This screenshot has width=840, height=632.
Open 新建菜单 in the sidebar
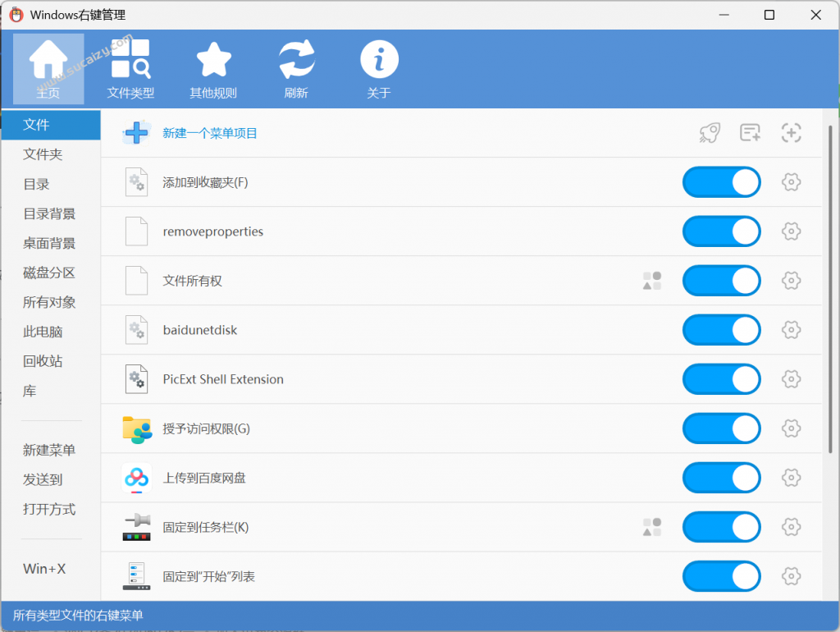pyautogui.click(x=51, y=451)
